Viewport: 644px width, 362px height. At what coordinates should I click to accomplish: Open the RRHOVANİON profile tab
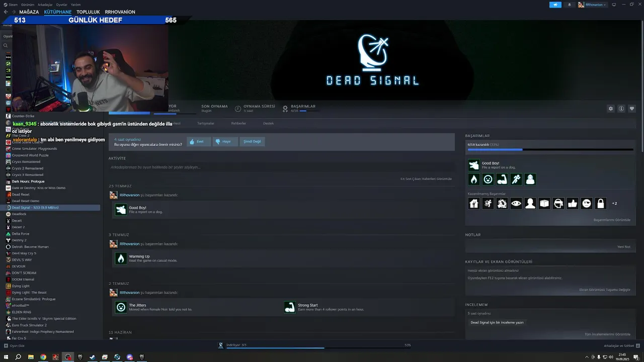(120, 12)
